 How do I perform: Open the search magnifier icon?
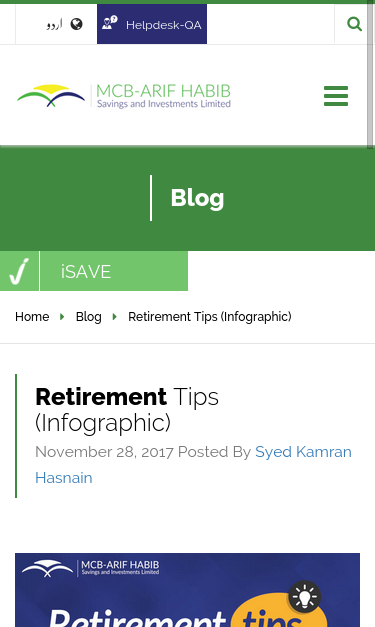coord(354,24)
